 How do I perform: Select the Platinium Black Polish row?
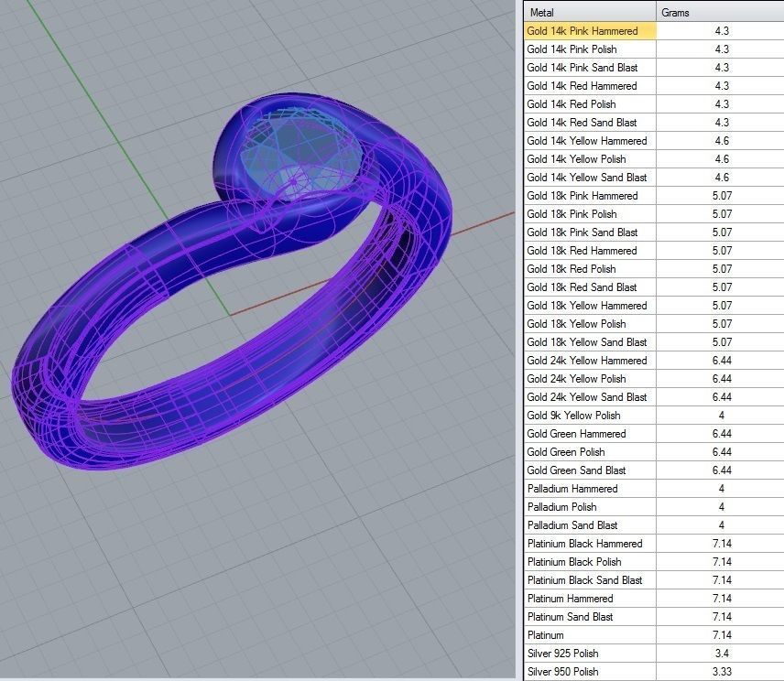(654, 562)
